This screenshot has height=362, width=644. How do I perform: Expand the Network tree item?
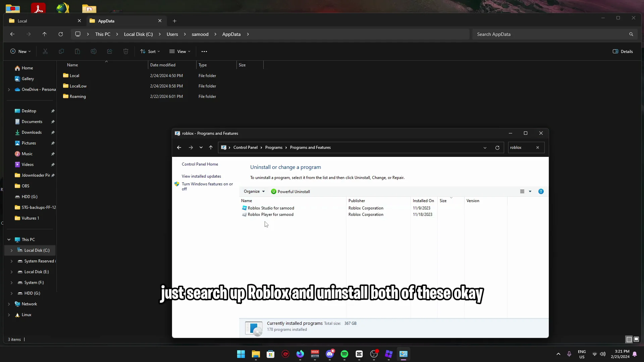tap(9, 304)
